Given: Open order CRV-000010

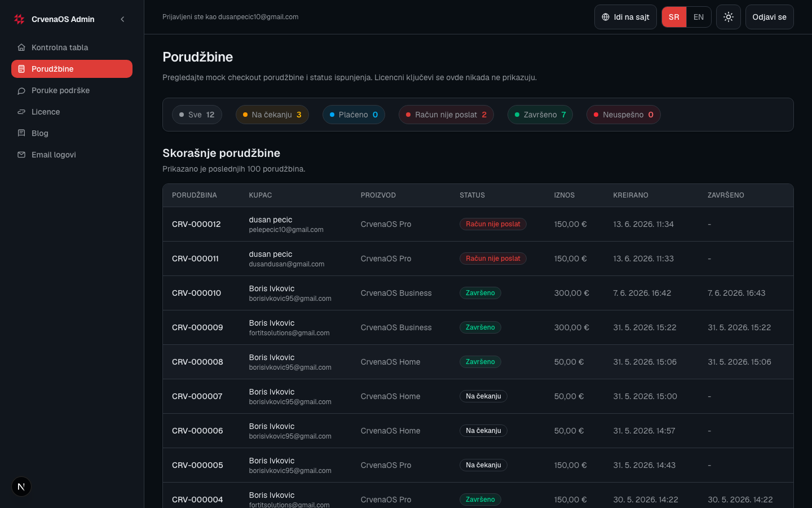Looking at the screenshot, I should (x=196, y=293).
